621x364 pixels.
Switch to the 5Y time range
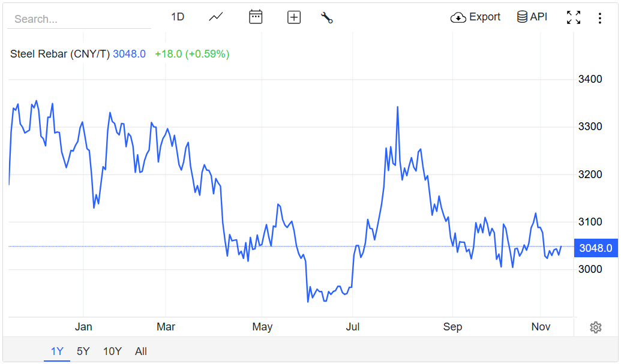83,351
